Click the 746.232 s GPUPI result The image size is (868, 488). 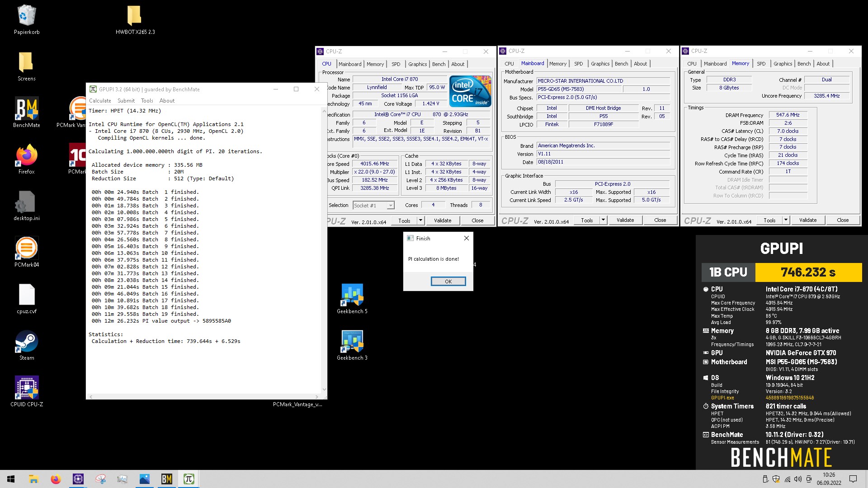808,272
